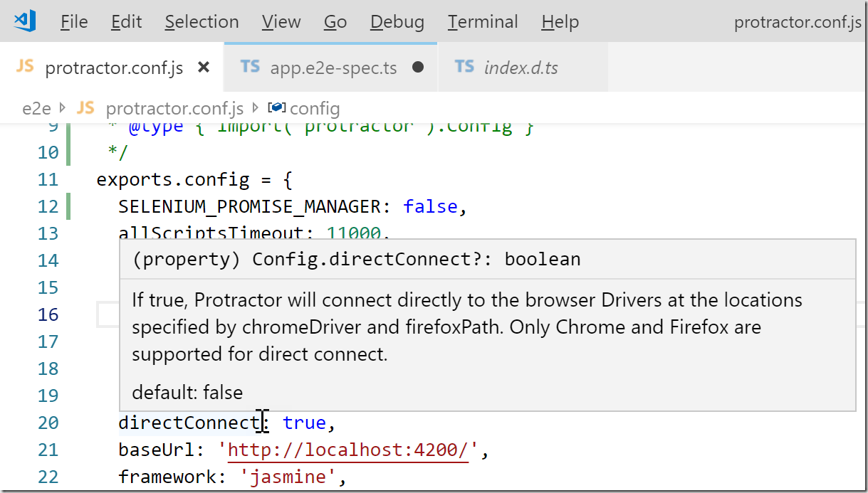Click 'exports.config' text on line 11
The height and width of the screenshot is (493, 868).
(x=173, y=179)
